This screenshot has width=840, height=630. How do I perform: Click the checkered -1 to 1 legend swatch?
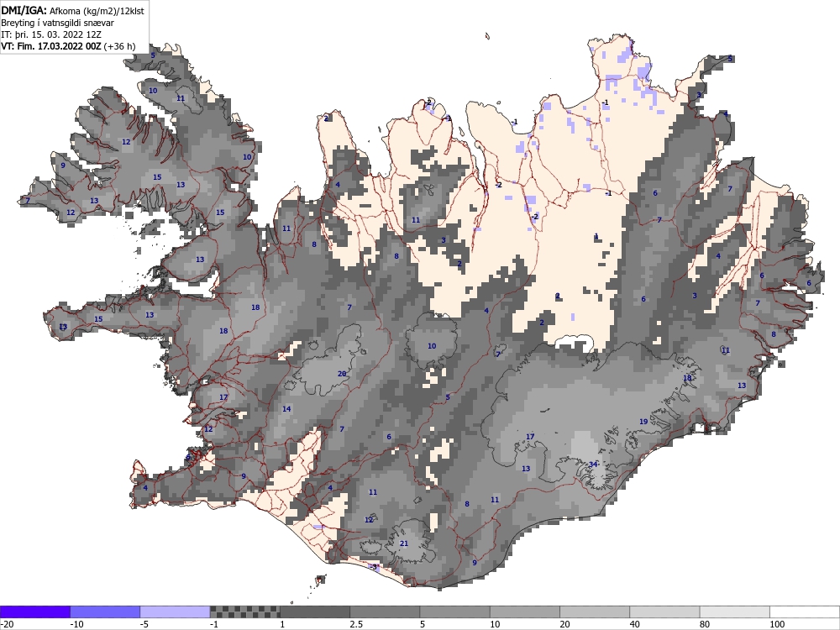click(x=244, y=612)
